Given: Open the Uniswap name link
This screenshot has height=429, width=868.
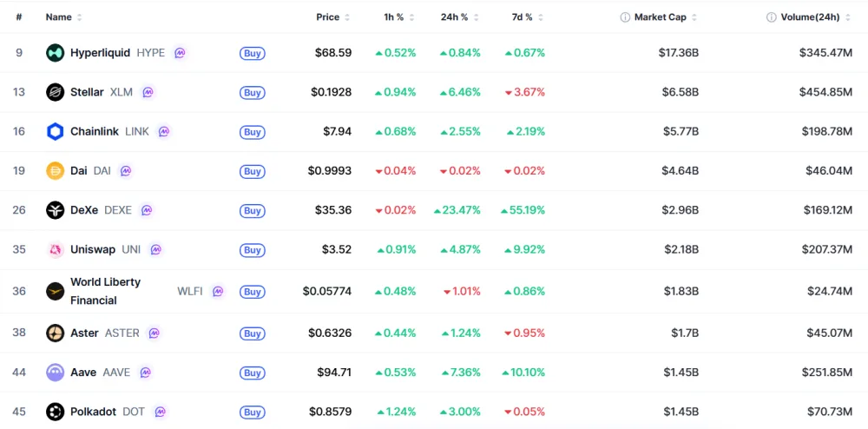Looking at the screenshot, I should 93,249.
